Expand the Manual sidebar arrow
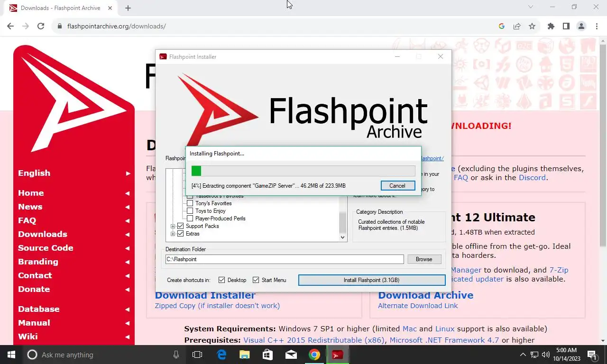 [128, 323]
